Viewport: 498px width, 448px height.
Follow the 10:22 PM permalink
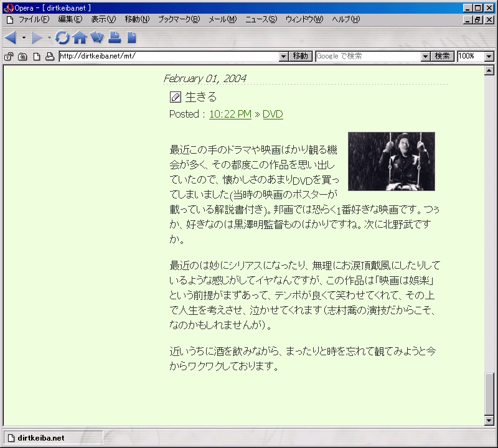point(230,114)
